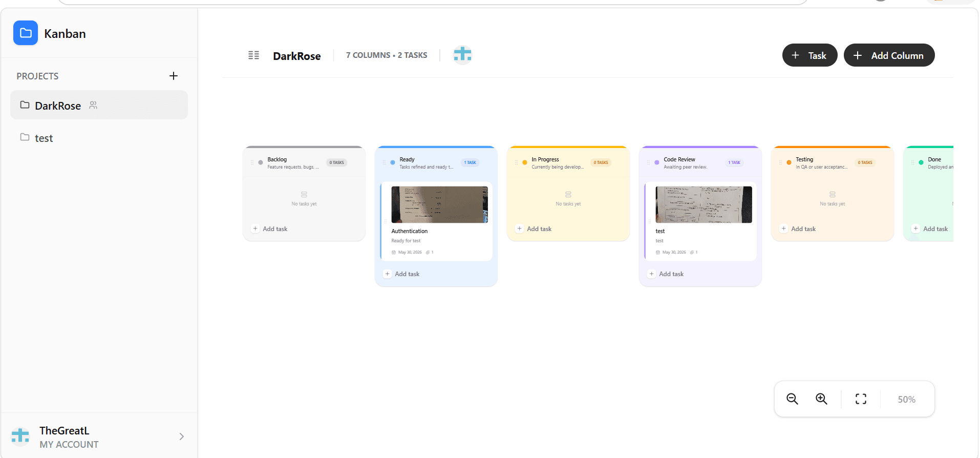
Task: Add a new project with plus icon
Action: pyautogui.click(x=174, y=76)
